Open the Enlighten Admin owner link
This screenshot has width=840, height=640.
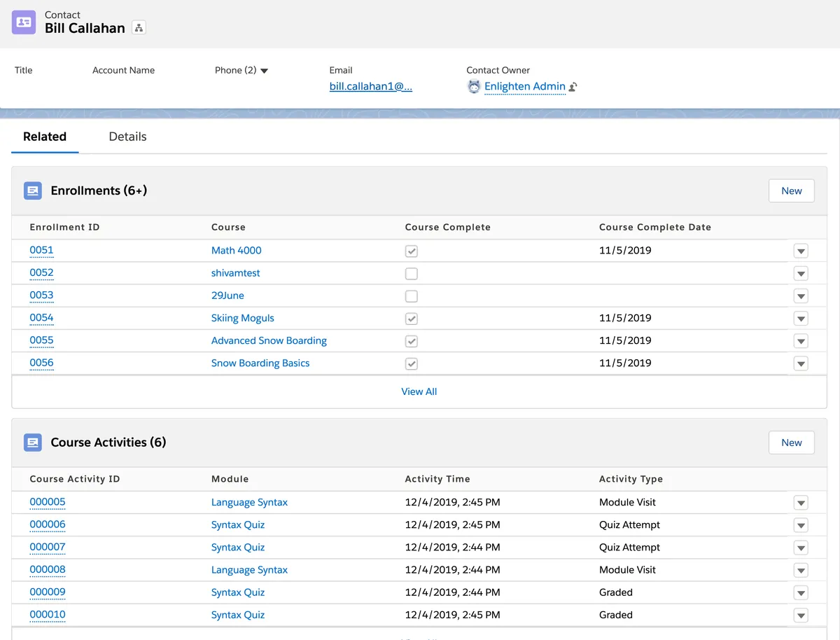pos(525,87)
